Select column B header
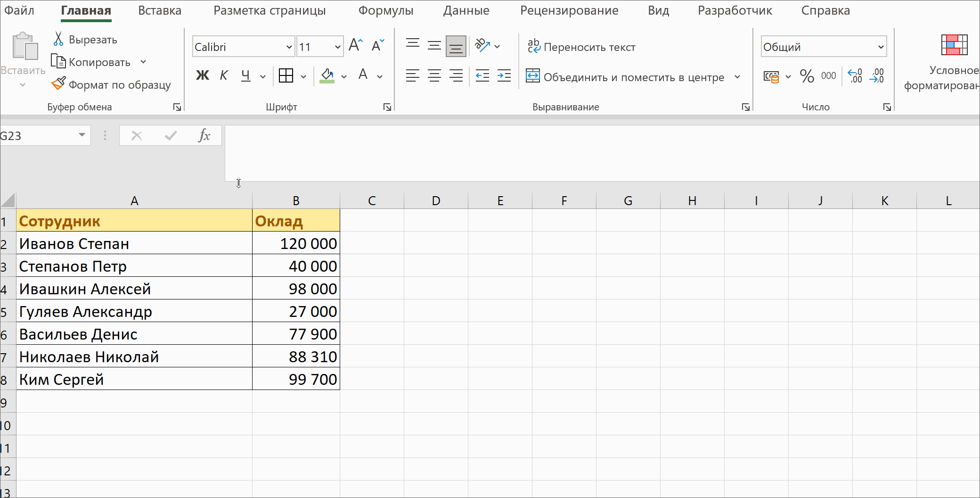 coord(296,200)
